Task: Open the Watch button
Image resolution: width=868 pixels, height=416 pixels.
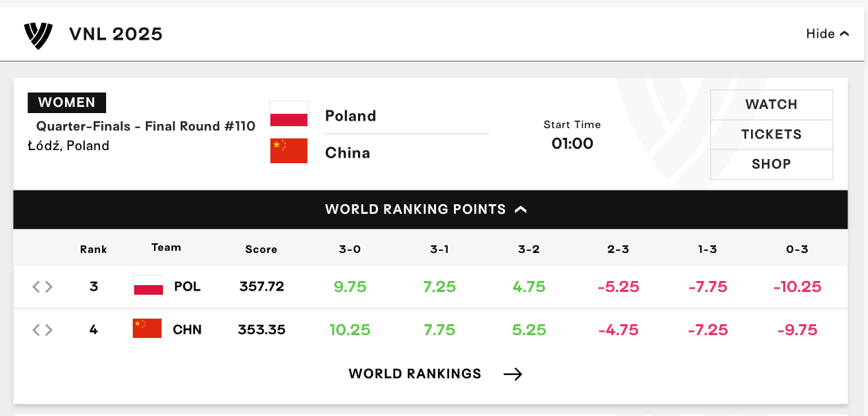Action: point(771,105)
